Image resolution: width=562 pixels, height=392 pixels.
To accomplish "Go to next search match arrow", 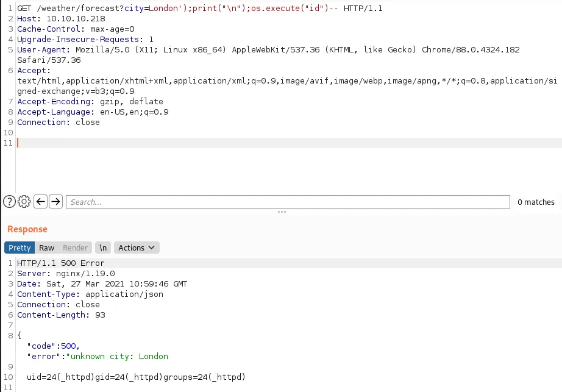I will [x=55, y=202].
